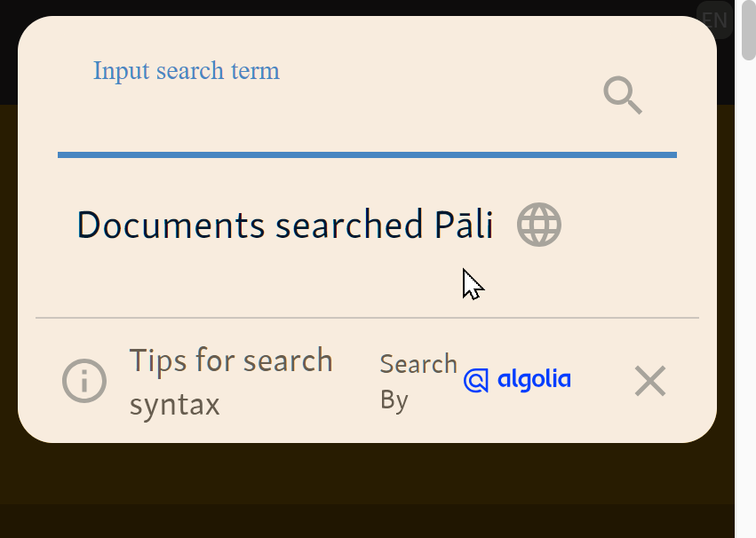Close the search dialog with X

point(649,382)
